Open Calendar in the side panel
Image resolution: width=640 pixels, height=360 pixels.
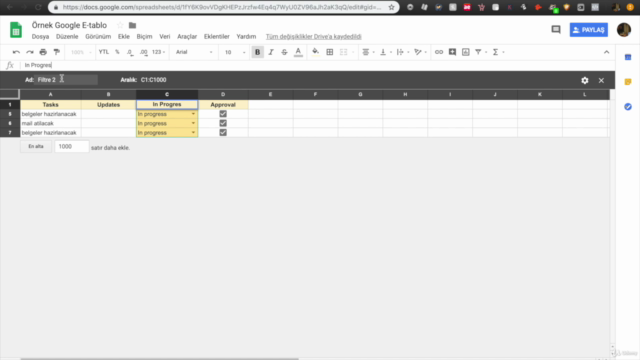point(628,58)
